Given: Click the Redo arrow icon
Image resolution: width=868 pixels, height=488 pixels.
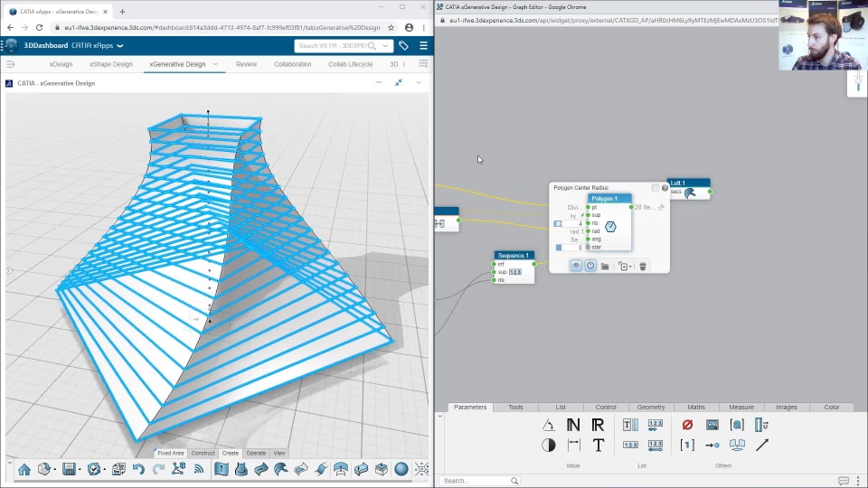Looking at the screenshot, I should [158, 470].
